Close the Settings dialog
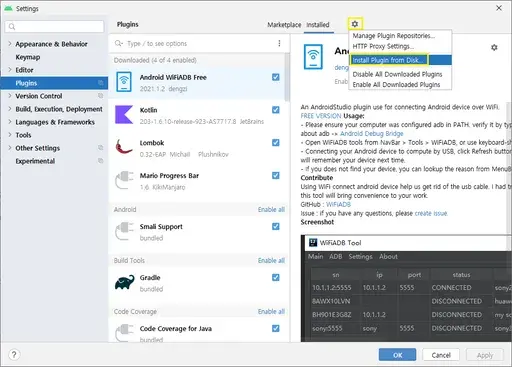Viewport: 512px width, 367px height. click(499, 8)
